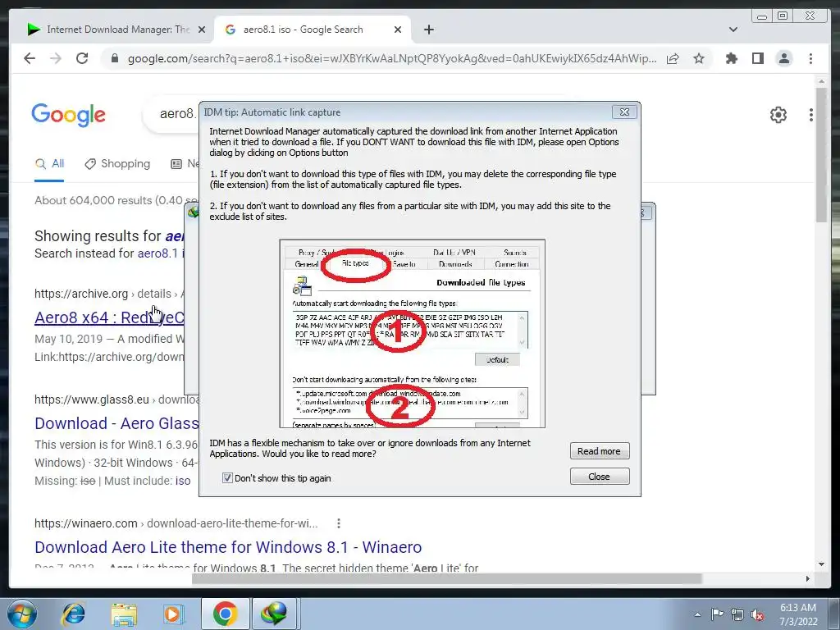Switch to Internet Download Manager tab

point(115,30)
